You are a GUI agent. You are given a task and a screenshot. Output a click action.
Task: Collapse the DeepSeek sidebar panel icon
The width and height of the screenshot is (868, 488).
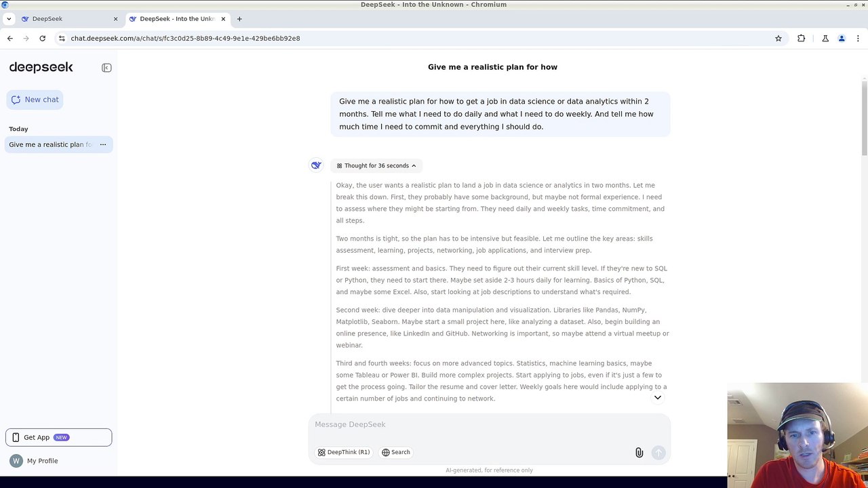point(106,68)
